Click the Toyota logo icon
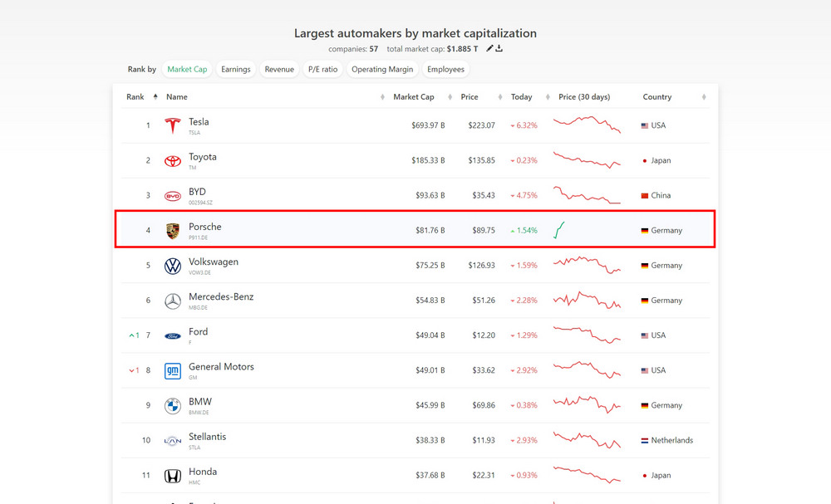 coord(172,161)
